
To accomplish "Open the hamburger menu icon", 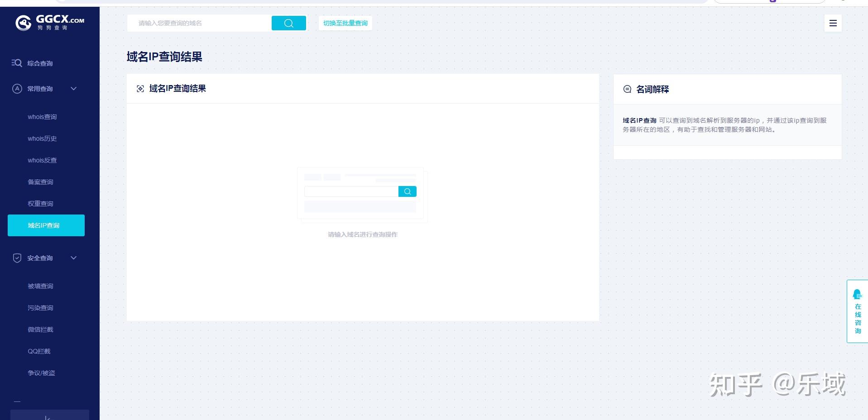I will tap(833, 23).
